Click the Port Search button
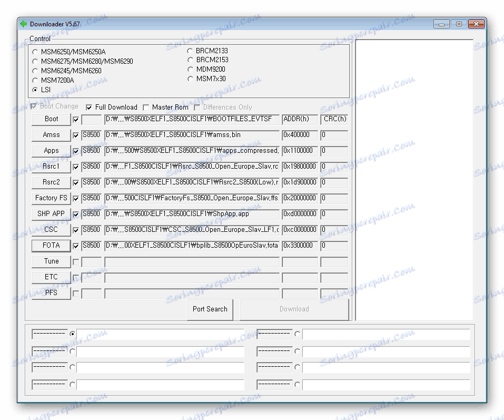504x420 pixels. (210, 309)
